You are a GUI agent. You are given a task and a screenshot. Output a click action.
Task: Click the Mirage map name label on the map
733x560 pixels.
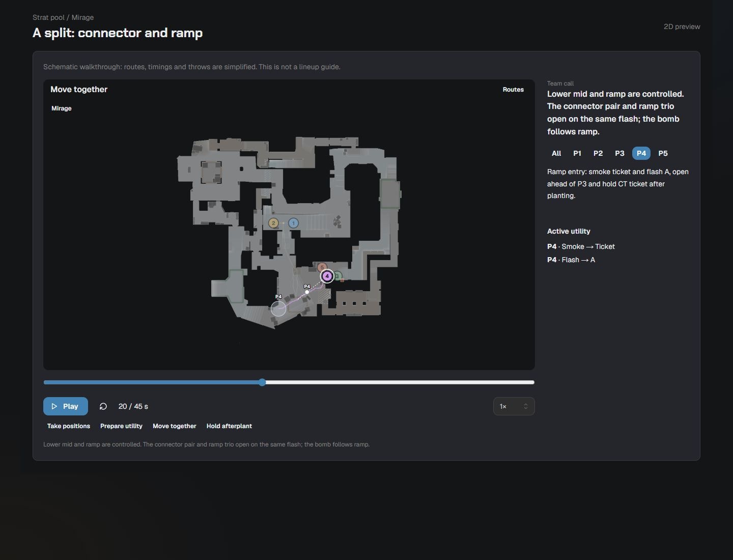(x=62, y=108)
